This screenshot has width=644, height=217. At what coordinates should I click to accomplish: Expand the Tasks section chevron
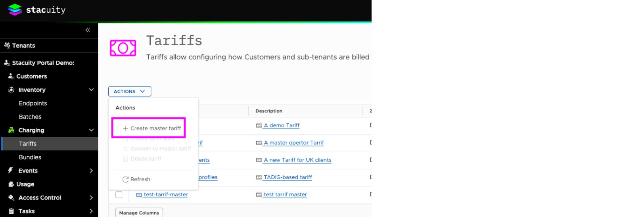(91, 211)
